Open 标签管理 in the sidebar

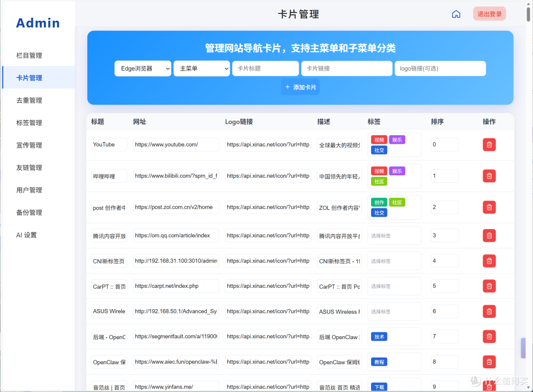click(x=38, y=123)
